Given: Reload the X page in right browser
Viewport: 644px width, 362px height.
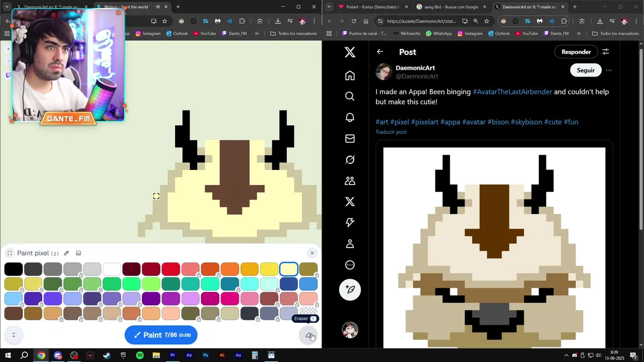Looking at the screenshot, I should click(x=354, y=21).
